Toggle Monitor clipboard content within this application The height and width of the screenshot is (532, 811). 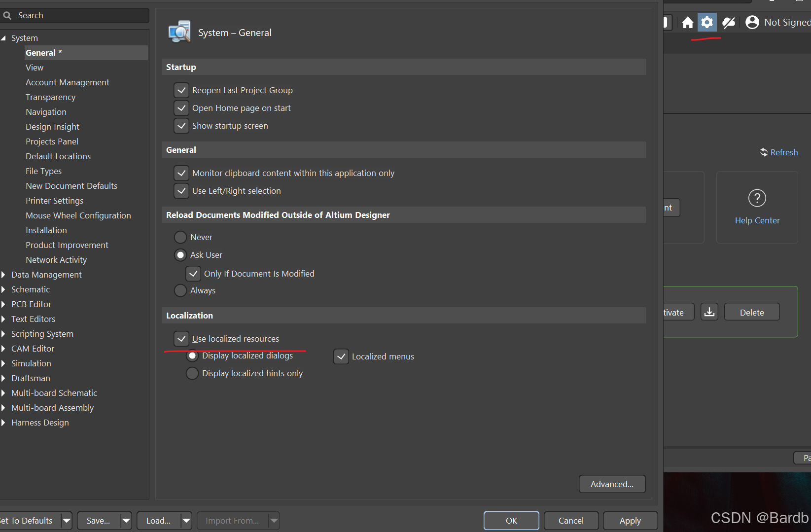tap(181, 173)
